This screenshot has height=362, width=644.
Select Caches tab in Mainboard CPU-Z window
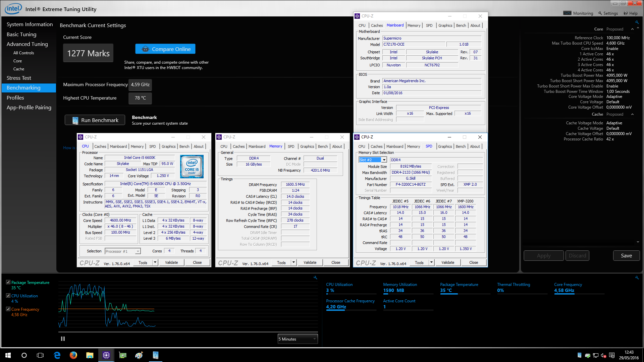(377, 25)
